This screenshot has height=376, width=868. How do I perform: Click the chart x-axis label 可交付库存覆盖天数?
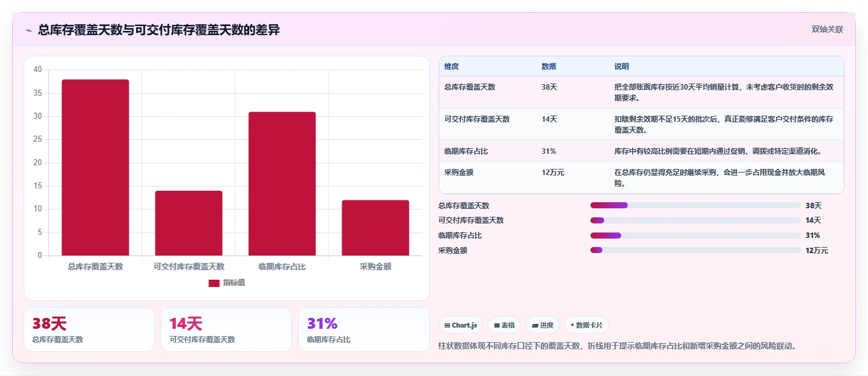(189, 266)
